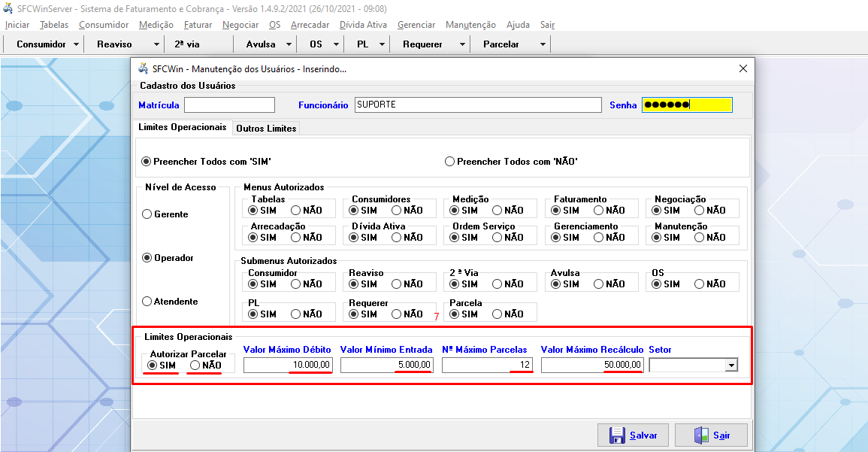Close the Manutenção dos Usuários dialog
868x452 pixels.
pos(743,68)
